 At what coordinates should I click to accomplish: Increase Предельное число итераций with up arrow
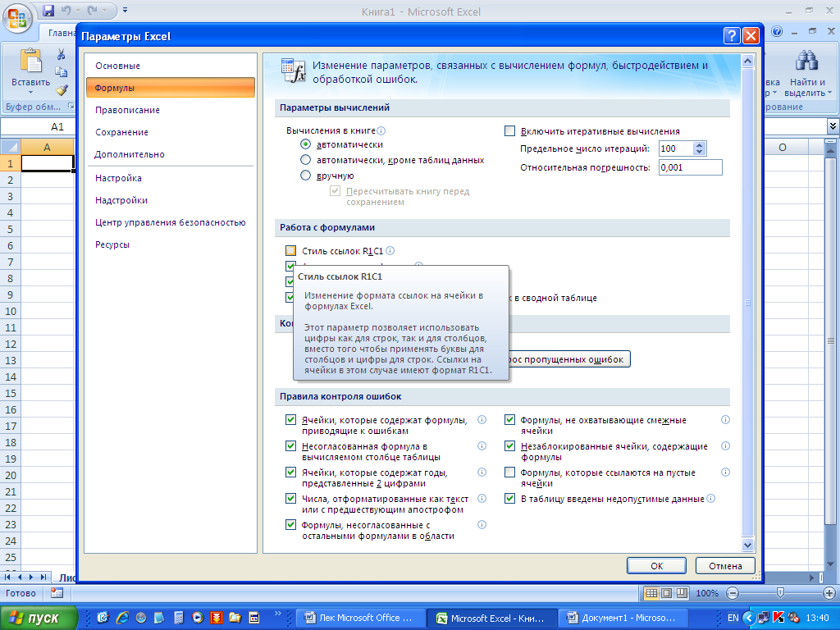pyautogui.click(x=699, y=145)
